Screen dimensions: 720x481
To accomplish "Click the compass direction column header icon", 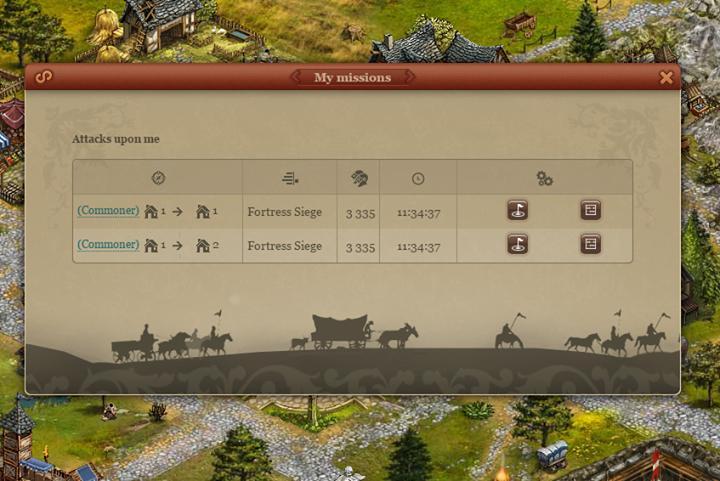I will (158, 178).
